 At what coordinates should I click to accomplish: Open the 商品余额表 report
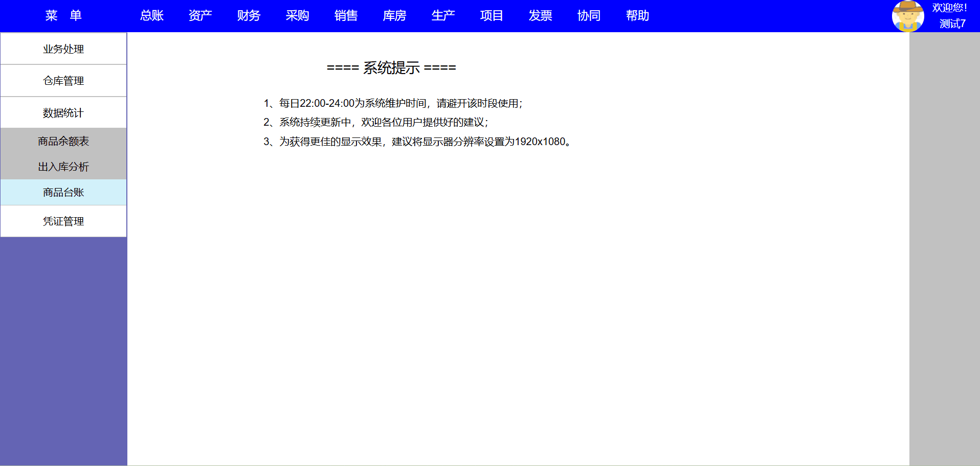click(63, 141)
